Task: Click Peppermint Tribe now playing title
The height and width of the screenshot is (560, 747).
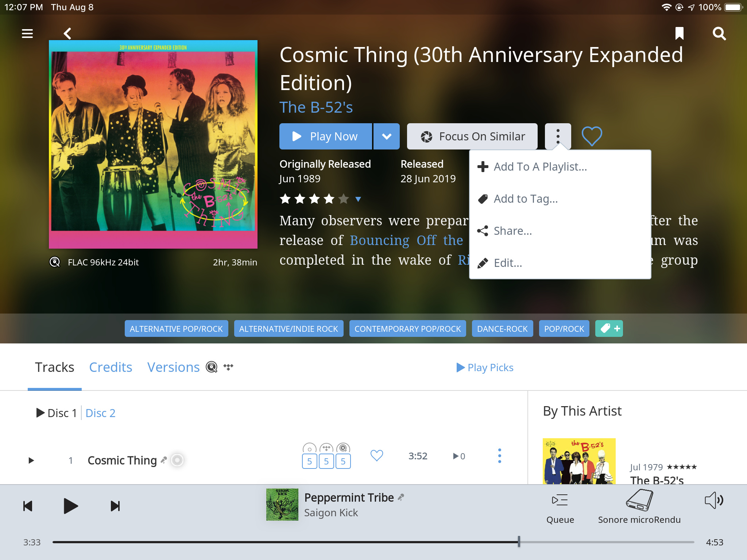Action: tap(349, 497)
